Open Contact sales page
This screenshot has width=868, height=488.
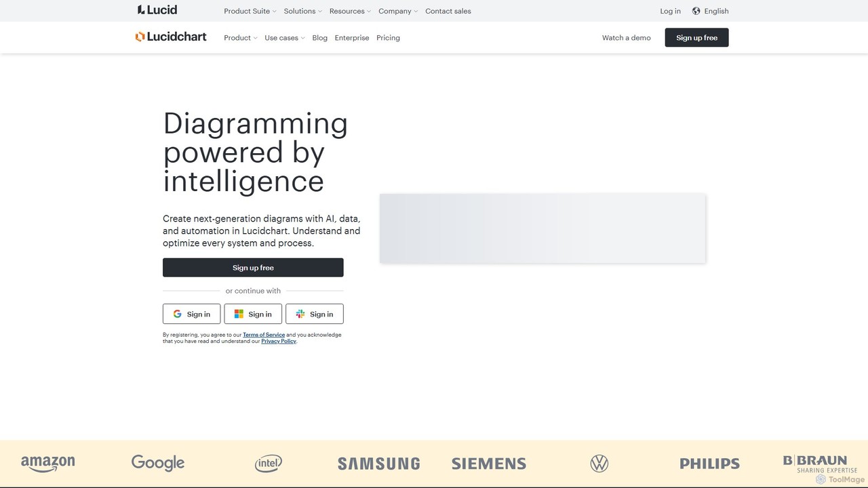tap(448, 11)
